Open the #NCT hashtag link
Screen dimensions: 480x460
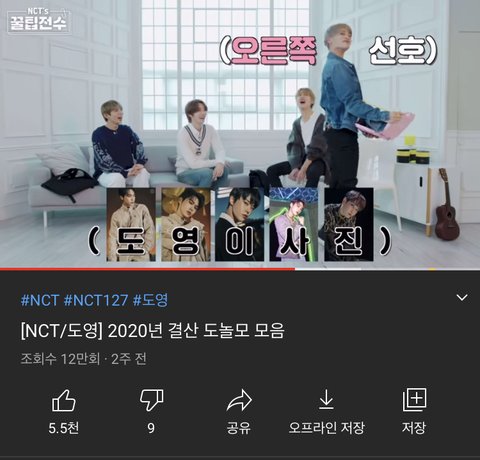tap(40, 300)
